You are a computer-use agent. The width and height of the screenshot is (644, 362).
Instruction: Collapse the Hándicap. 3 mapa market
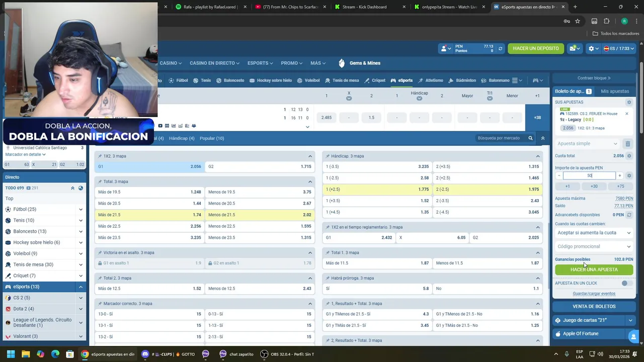coord(538,156)
